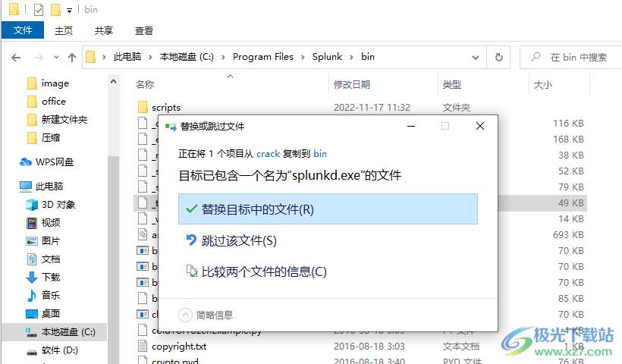Sort by the 名称 column header

coord(145,84)
